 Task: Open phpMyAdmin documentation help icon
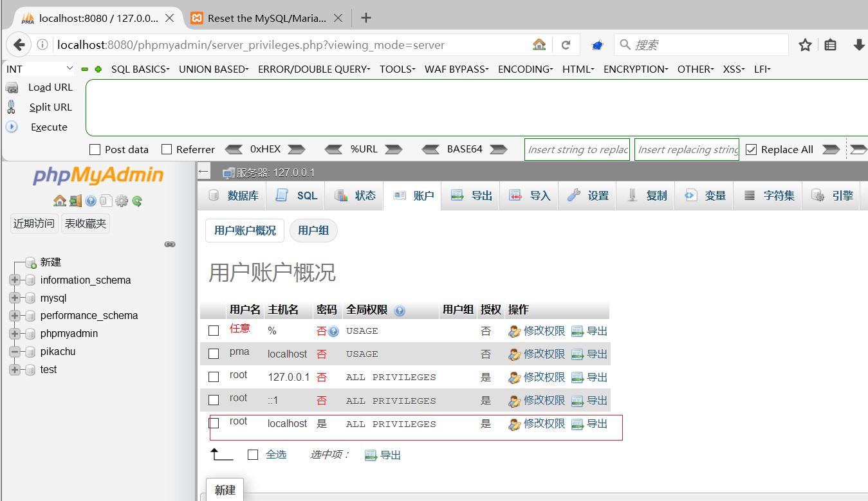[91, 201]
